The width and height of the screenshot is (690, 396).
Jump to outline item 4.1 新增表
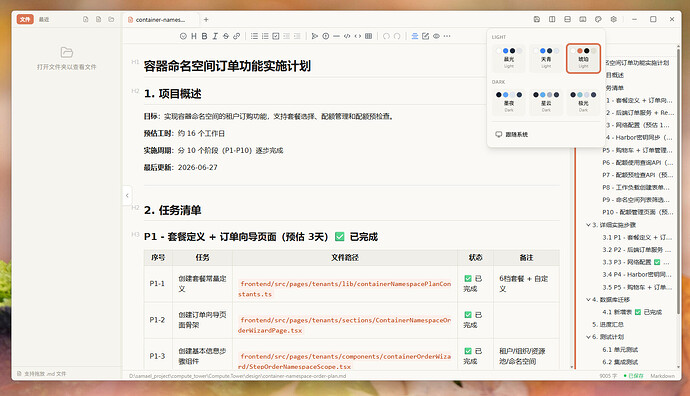[632, 312]
